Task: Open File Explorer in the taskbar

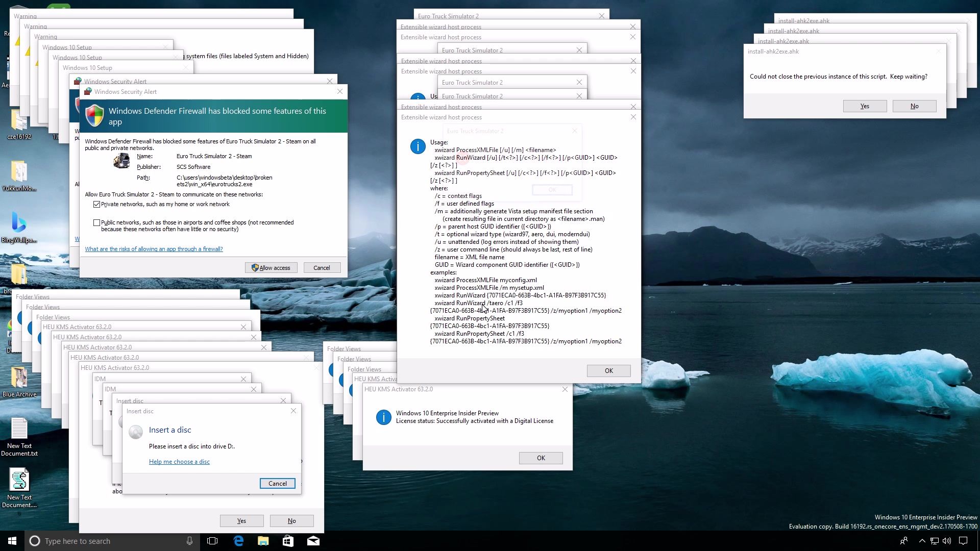Action: coord(263,541)
